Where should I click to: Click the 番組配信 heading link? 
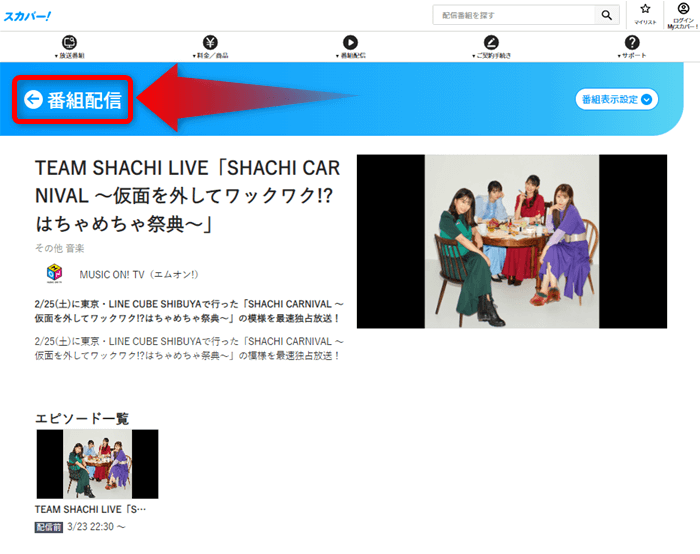pyautogui.click(x=84, y=100)
